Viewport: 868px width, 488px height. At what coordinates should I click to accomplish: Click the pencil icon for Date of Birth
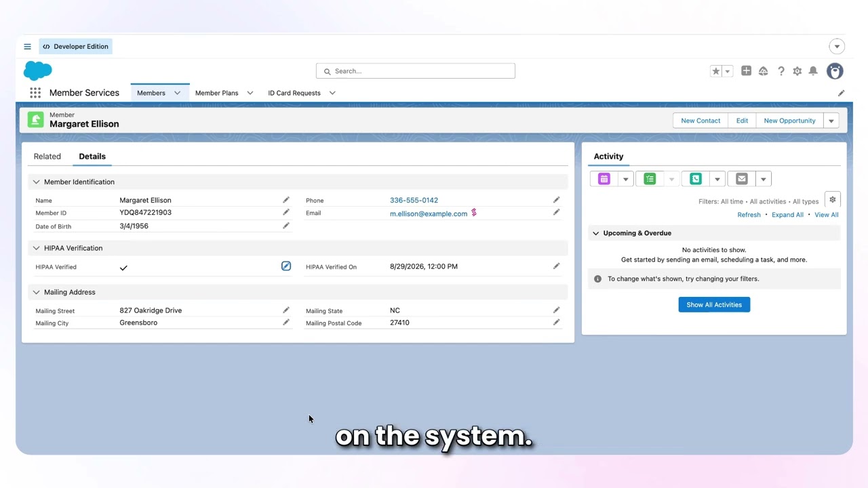click(x=286, y=226)
